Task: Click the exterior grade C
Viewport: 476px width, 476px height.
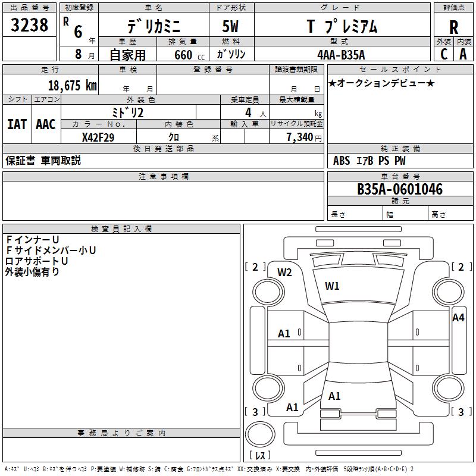Action: click(444, 54)
